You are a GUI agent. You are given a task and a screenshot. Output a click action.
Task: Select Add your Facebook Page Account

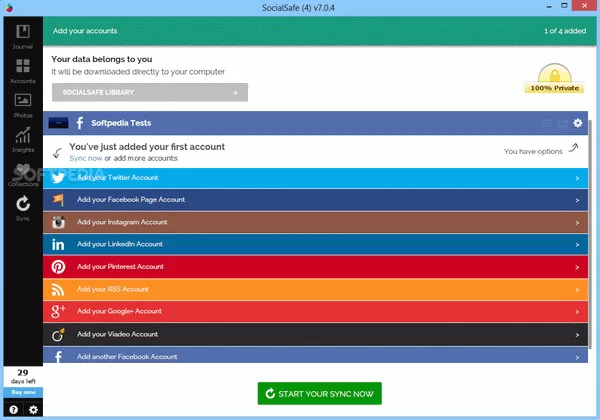(x=131, y=199)
